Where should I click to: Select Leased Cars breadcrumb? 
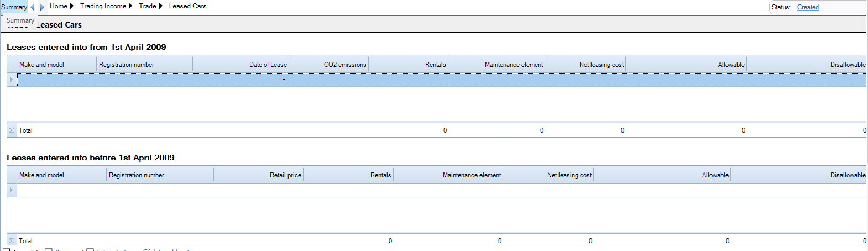point(187,6)
